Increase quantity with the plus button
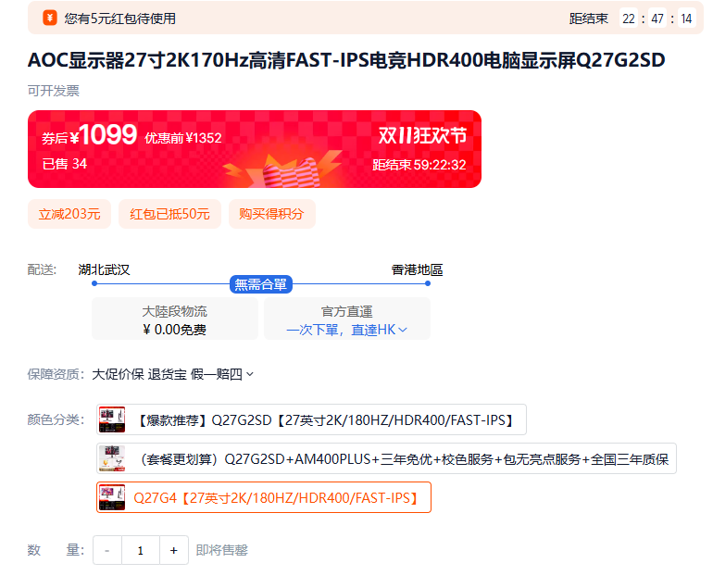Viewport: 713px width, 588px height. pyautogui.click(x=174, y=550)
